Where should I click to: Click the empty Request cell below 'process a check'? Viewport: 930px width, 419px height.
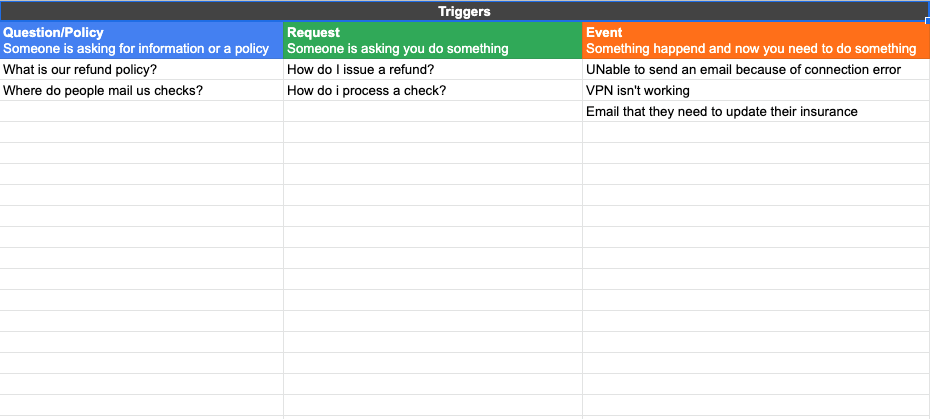coord(433,111)
